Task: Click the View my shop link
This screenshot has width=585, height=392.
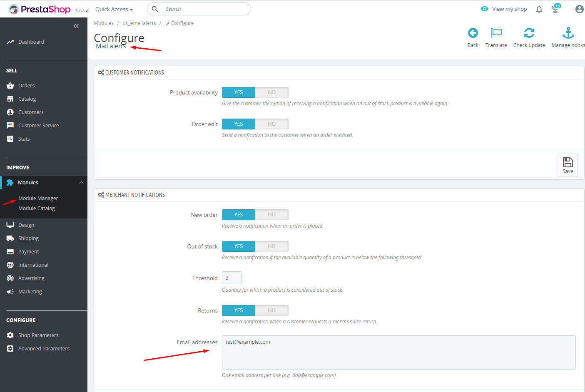Action: click(504, 9)
